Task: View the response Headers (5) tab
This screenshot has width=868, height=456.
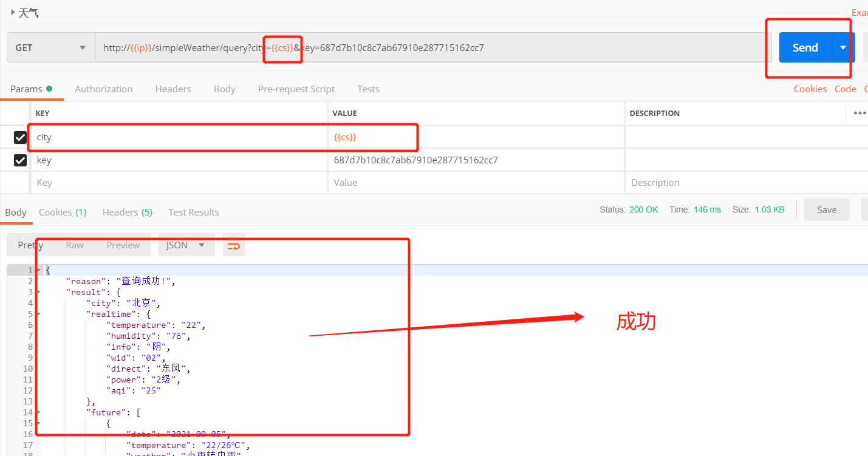Action: 127,212
